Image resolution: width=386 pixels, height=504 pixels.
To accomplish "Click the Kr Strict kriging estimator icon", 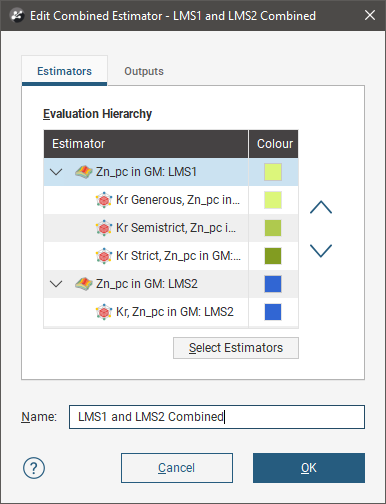I will tap(104, 256).
